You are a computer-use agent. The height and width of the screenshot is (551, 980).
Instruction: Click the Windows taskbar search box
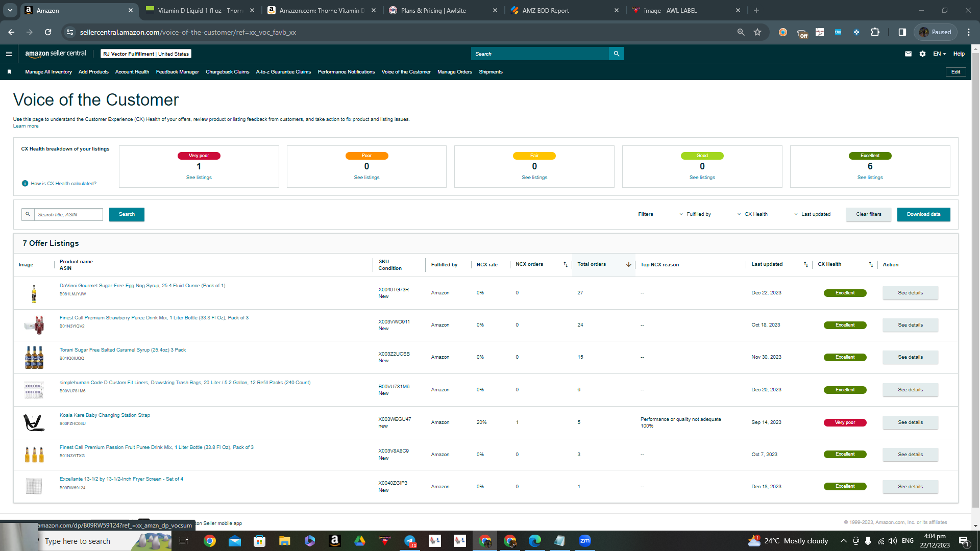tap(102, 541)
